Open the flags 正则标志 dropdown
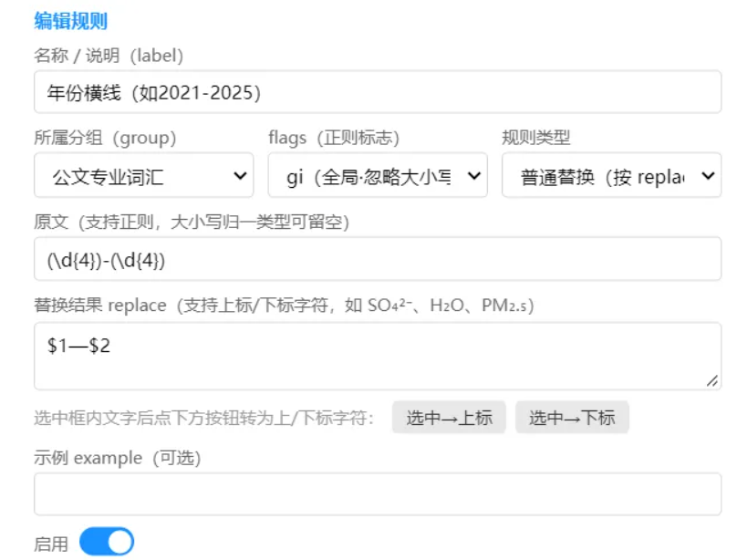The image size is (737, 560). click(378, 176)
